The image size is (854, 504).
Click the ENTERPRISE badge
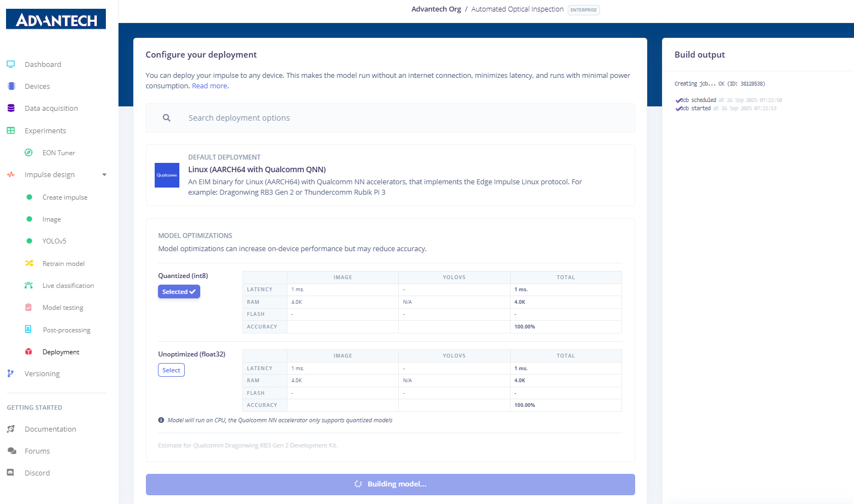pyautogui.click(x=584, y=10)
